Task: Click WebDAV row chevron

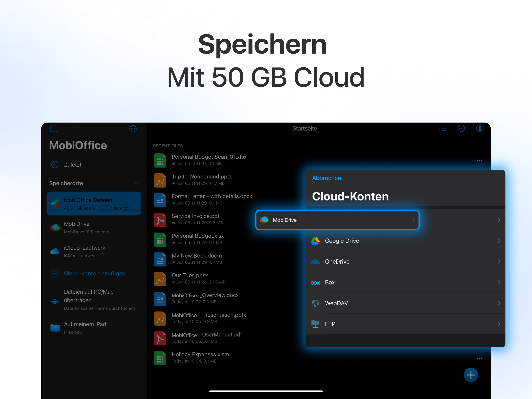Action: 499,303
